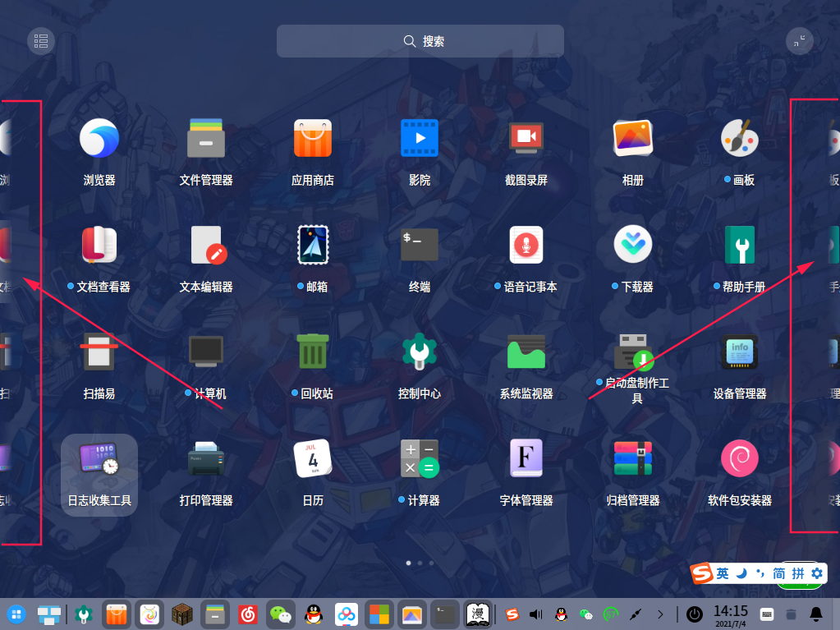This screenshot has width=840, height=630.
Task: Launch the 画板 drawing app
Action: [739, 138]
